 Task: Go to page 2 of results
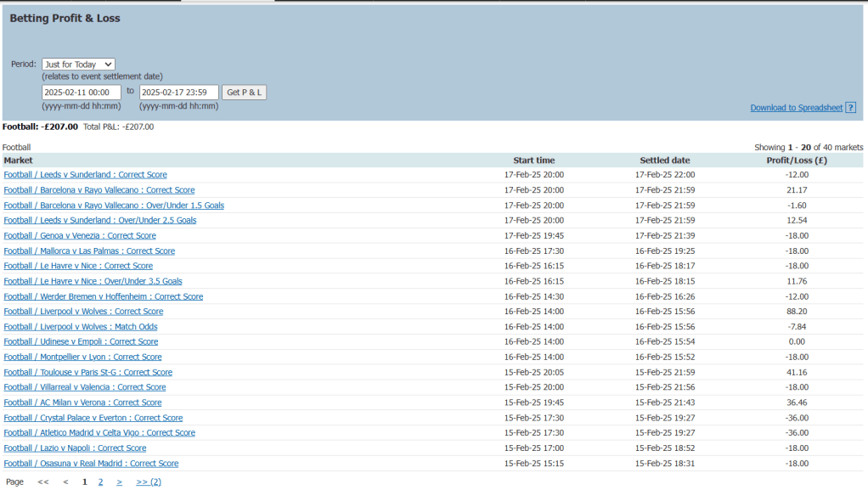pos(100,482)
